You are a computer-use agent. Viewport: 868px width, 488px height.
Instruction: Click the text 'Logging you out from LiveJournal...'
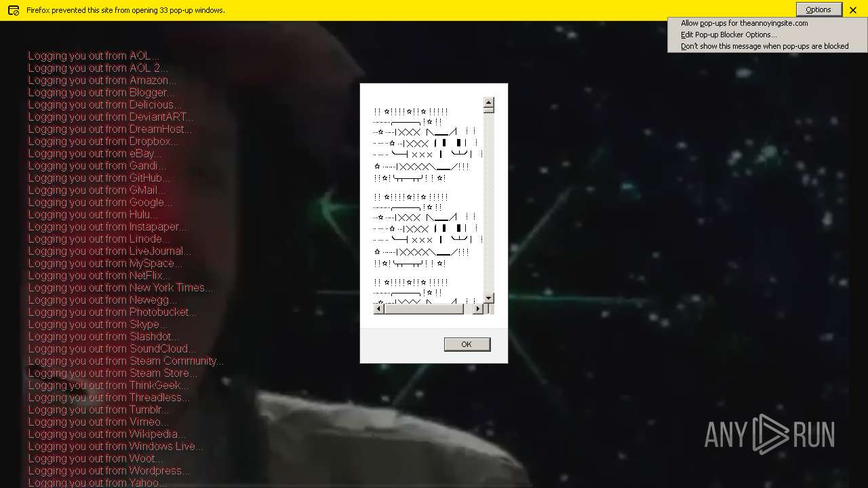point(110,251)
